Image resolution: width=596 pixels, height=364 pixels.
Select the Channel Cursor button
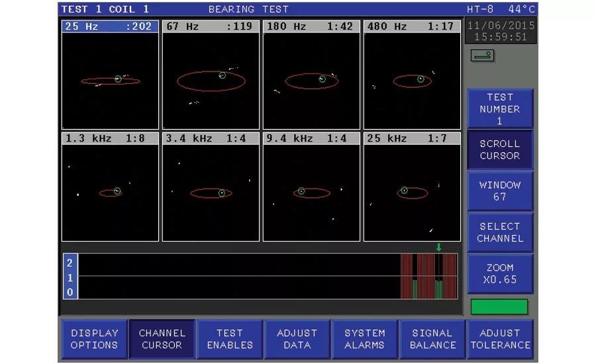click(x=162, y=339)
